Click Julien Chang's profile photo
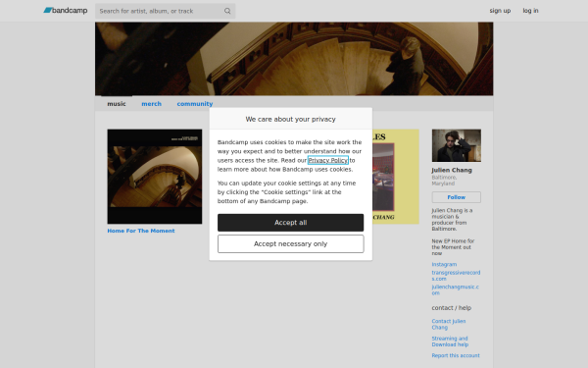Screen dimensions: 588x368 pyautogui.click(x=457, y=145)
